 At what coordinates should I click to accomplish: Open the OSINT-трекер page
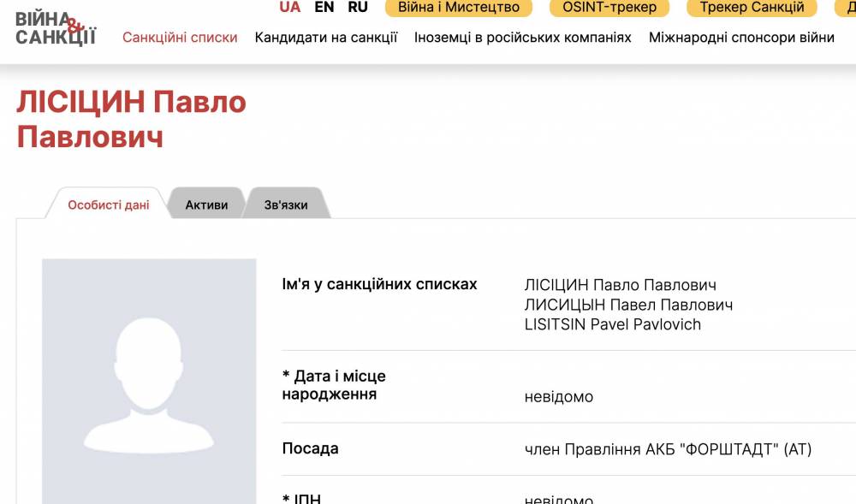coord(609,8)
